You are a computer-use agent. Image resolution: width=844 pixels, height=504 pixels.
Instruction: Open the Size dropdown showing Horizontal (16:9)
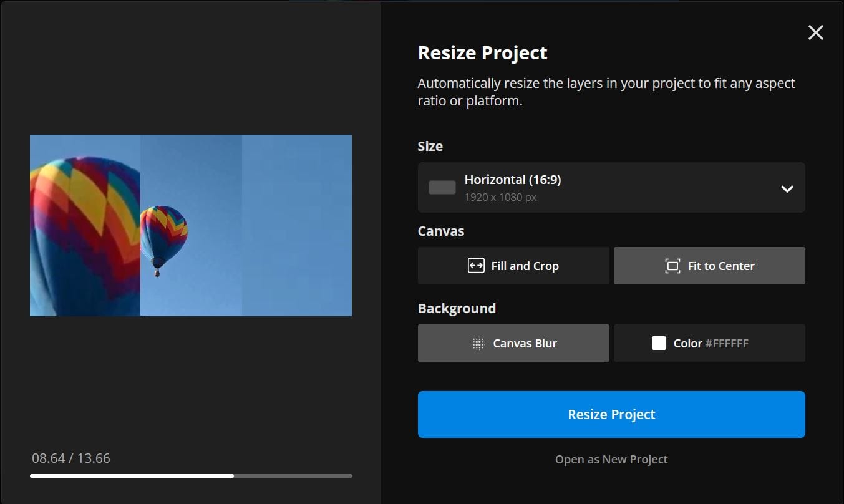point(611,188)
